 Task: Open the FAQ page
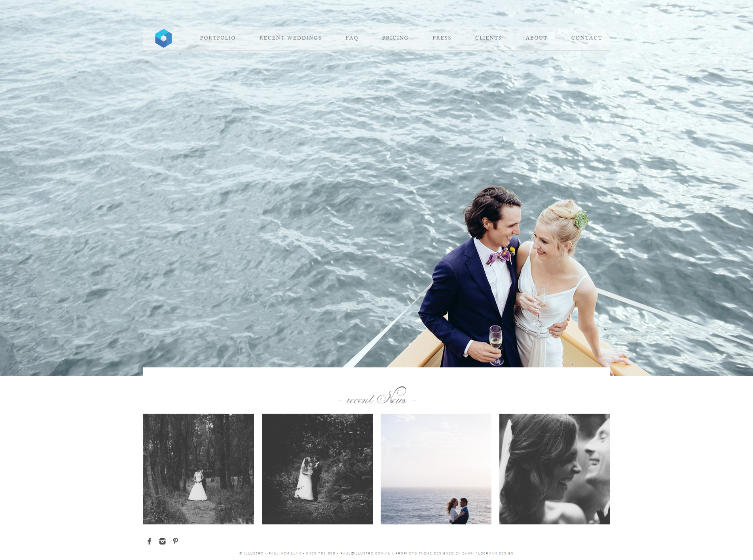pyautogui.click(x=352, y=38)
